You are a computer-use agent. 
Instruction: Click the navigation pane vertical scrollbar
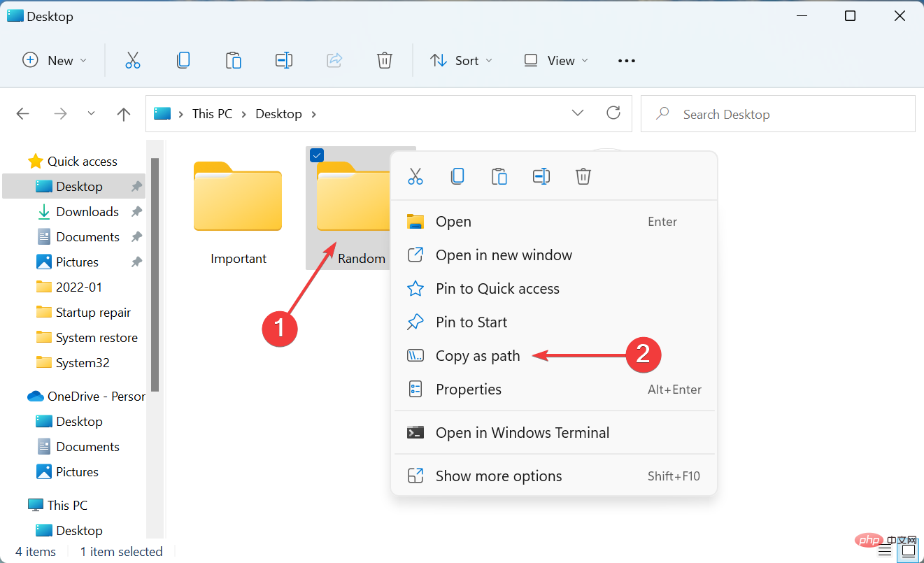tap(155, 274)
